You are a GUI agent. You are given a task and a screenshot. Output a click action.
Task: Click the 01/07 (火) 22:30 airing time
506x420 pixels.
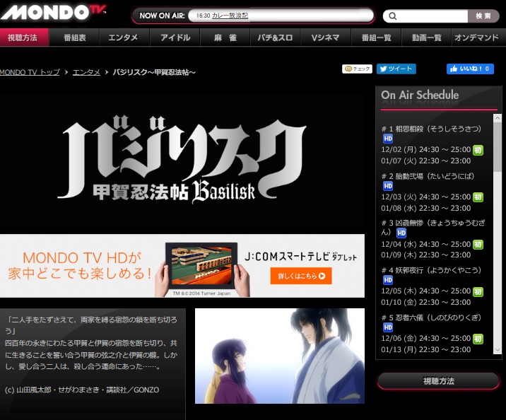click(x=426, y=161)
